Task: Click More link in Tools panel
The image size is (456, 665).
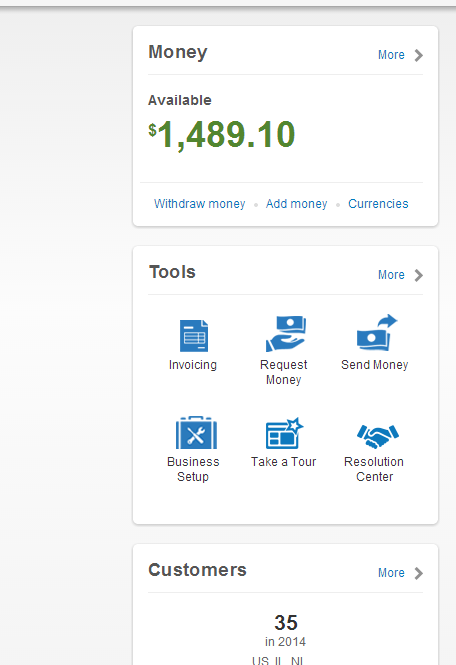Action: [391, 275]
